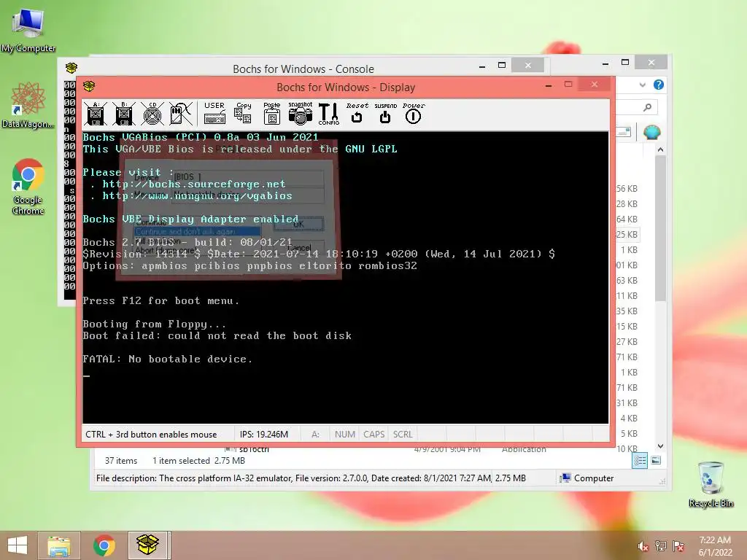
Task: Click the Bochs Console window title text
Action: tap(303, 69)
